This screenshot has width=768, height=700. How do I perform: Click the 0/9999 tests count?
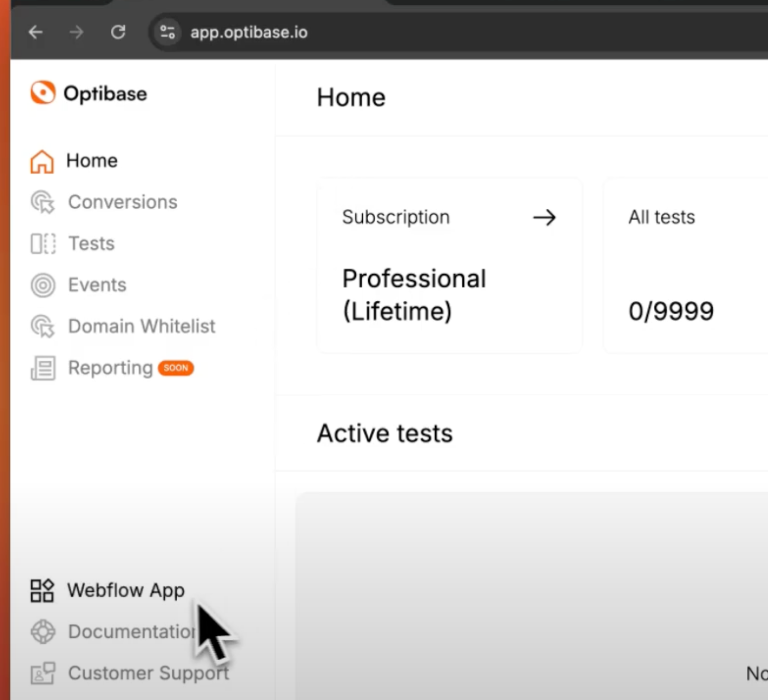(671, 311)
